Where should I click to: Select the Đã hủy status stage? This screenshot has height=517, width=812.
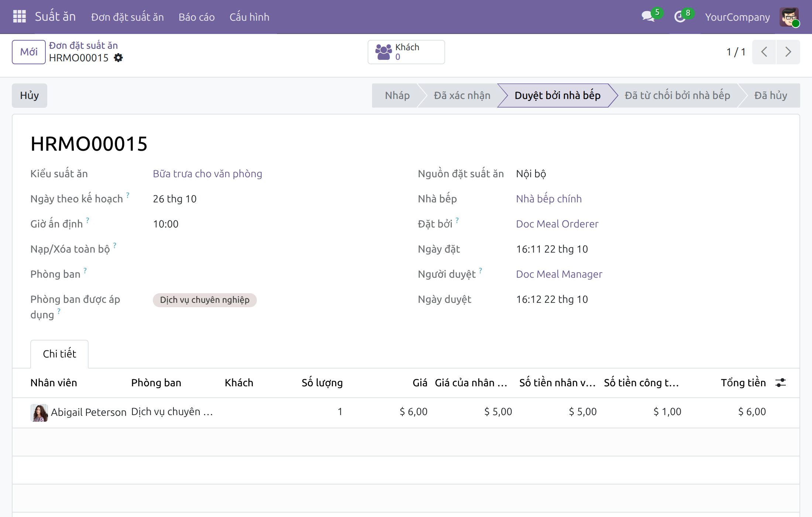pos(771,96)
